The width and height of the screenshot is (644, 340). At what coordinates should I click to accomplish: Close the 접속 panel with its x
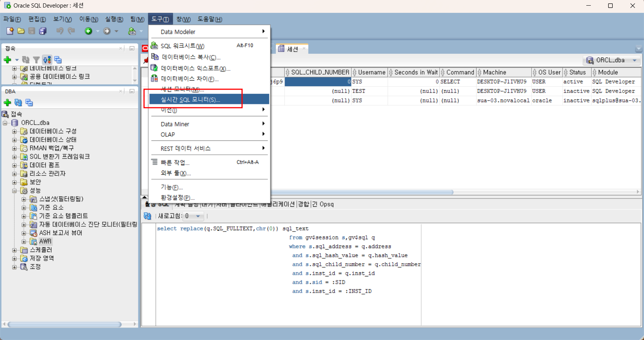[121, 49]
